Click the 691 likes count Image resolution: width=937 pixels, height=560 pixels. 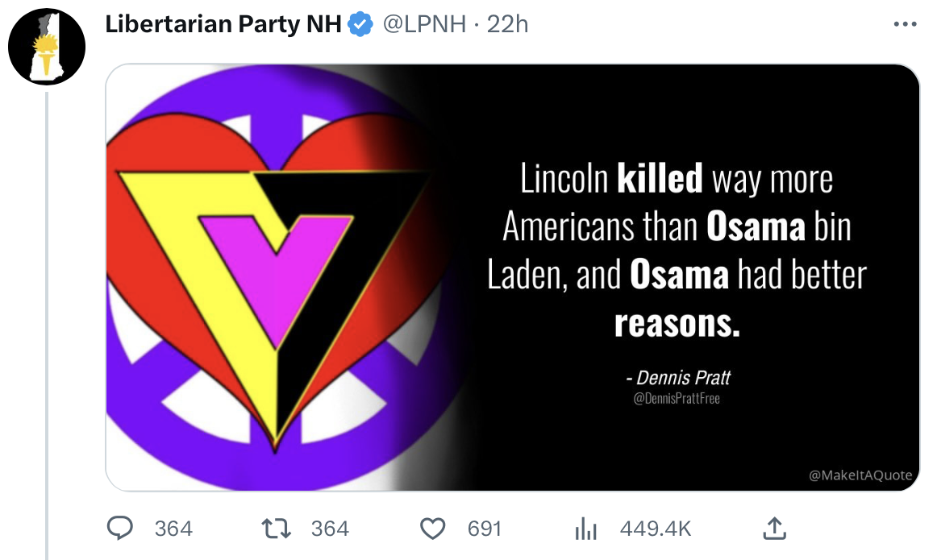[x=485, y=529]
